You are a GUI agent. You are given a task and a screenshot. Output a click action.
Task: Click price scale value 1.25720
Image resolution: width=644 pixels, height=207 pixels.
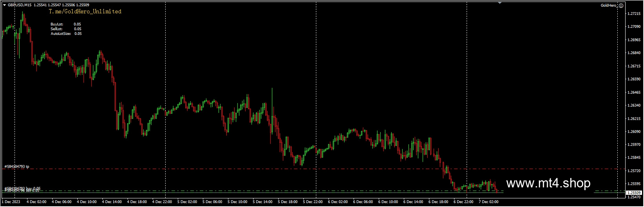coord(634,171)
